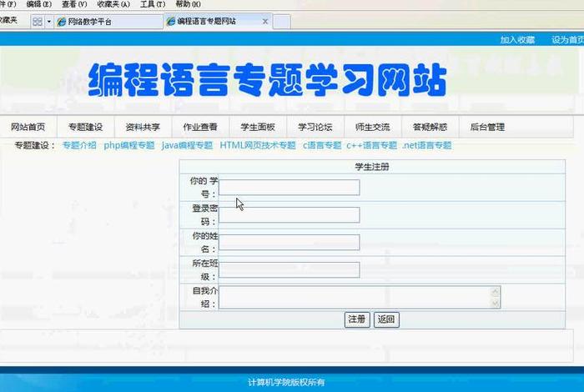Open the 工具 menu in menu bar
The height and width of the screenshot is (392, 584).
pyautogui.click(x=152, y=4)
